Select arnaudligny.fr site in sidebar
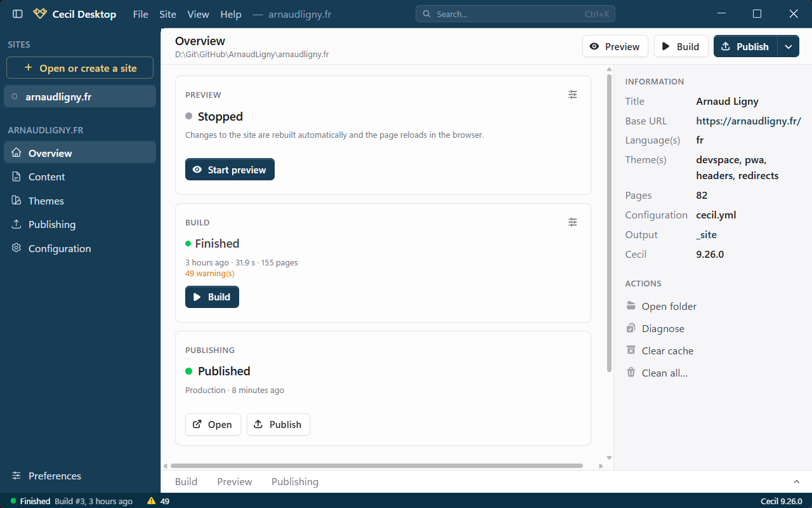The height and width of the screenshot is (508, 812). pyautogui.click(x=80, y=97)
